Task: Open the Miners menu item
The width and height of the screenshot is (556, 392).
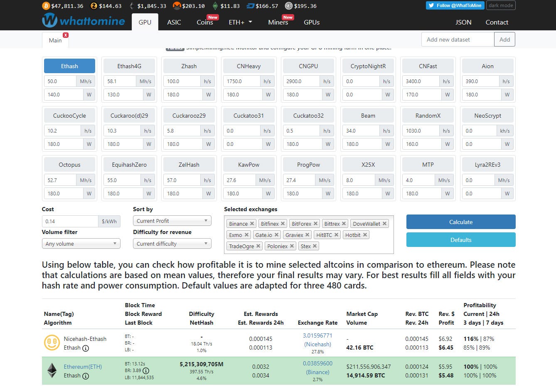Action: (x=278, y=22)
